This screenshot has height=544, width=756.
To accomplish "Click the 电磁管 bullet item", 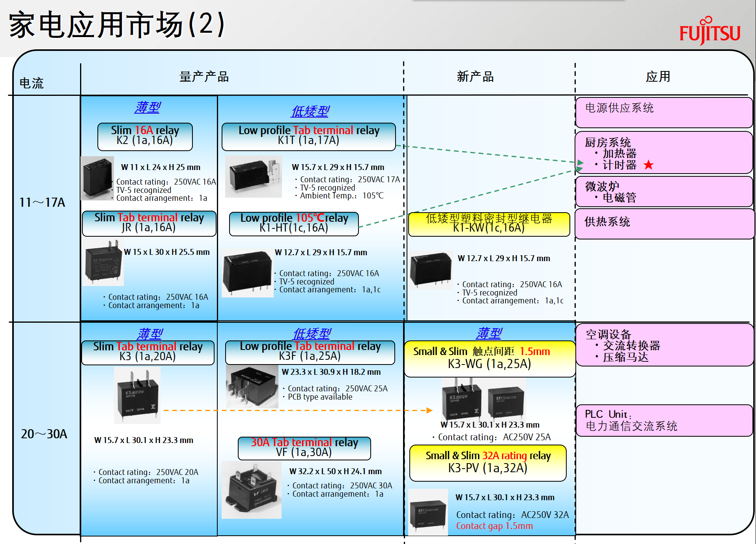I will 616,198.
